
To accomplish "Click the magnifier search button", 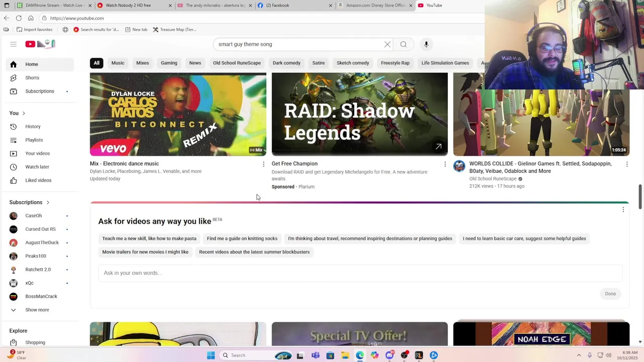I will [x=404, y=44].
